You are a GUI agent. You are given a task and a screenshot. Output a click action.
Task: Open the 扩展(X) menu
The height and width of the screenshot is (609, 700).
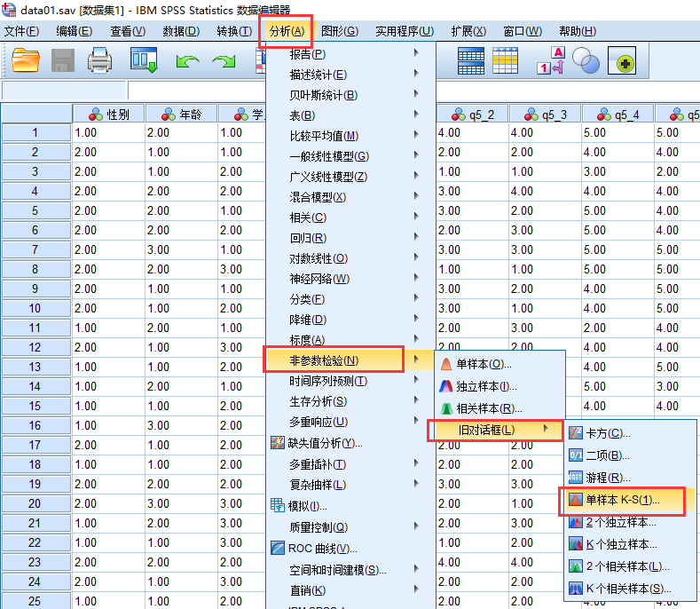pos(468,31)
